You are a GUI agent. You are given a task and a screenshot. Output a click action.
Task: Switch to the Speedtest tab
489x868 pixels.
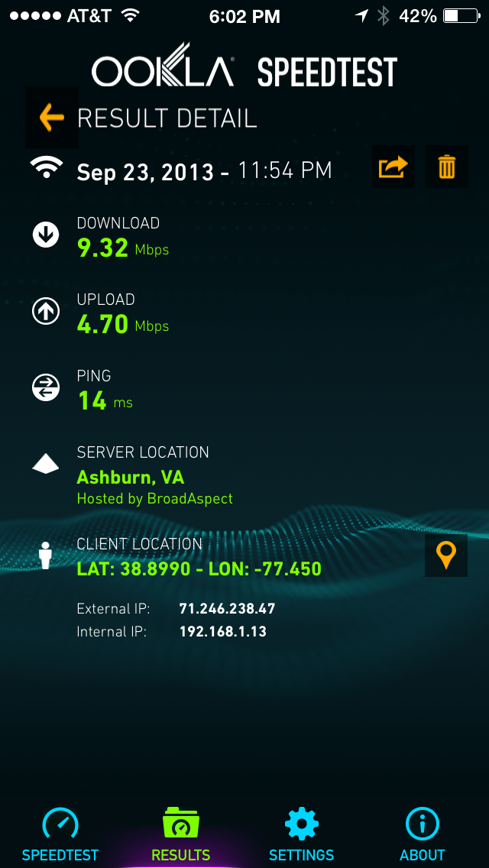tap(60, 836)
